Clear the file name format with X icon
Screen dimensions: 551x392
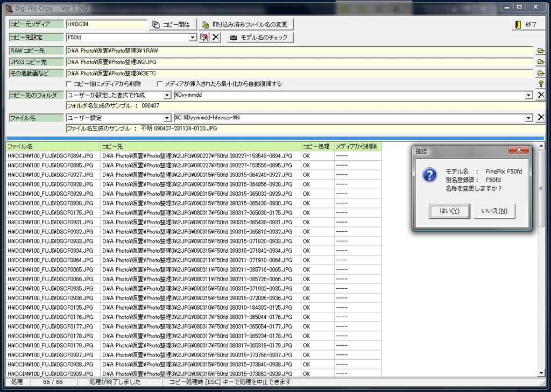(x=541, y=117)
